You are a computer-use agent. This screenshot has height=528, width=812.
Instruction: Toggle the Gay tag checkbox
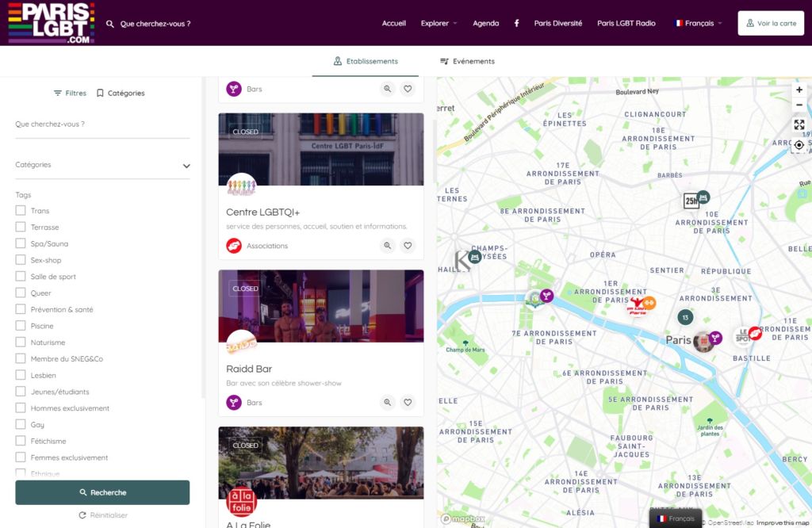pos(20,424)
